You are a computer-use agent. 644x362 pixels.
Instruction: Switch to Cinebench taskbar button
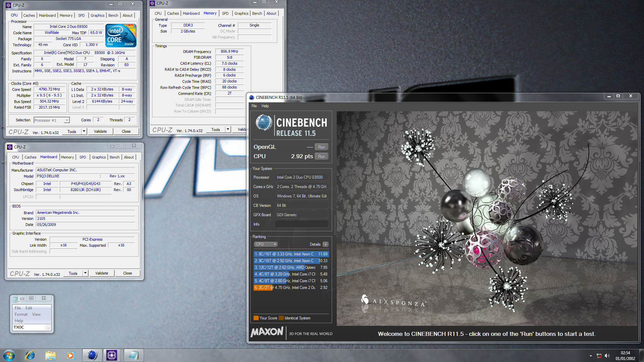coord(92,355)
